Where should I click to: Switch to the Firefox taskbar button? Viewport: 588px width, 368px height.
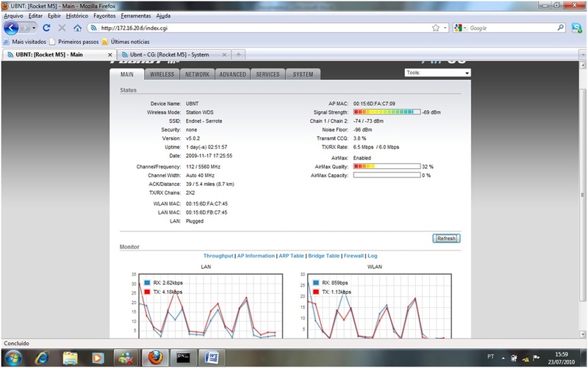(x=155, y=358)
